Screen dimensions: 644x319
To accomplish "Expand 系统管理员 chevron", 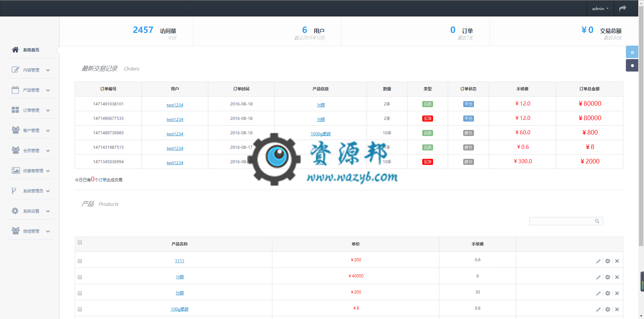I will click(x=48, y=191).
